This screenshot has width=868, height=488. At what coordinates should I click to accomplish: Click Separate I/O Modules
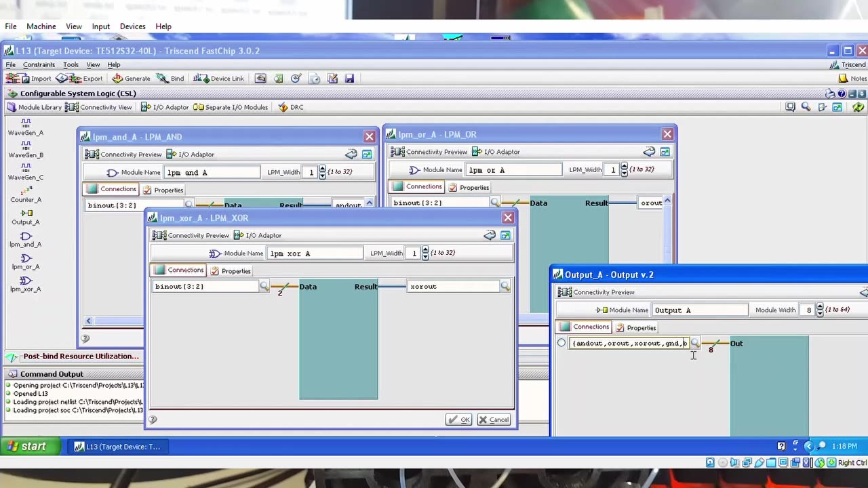coord(231,107)
